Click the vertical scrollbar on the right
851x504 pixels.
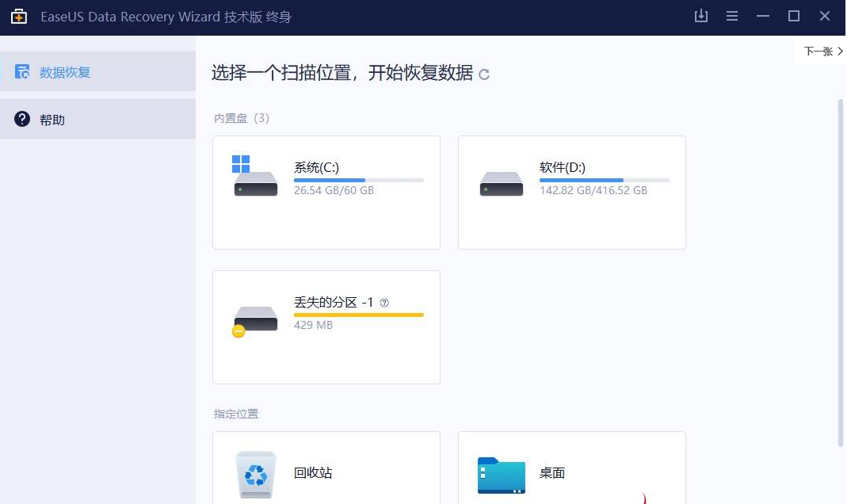point(840,269)
